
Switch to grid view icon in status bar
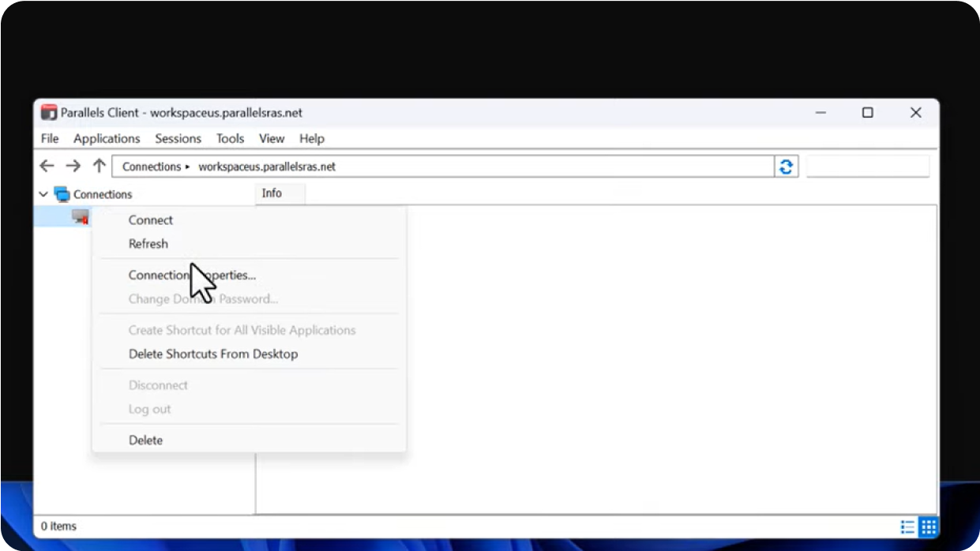[929, 527]
